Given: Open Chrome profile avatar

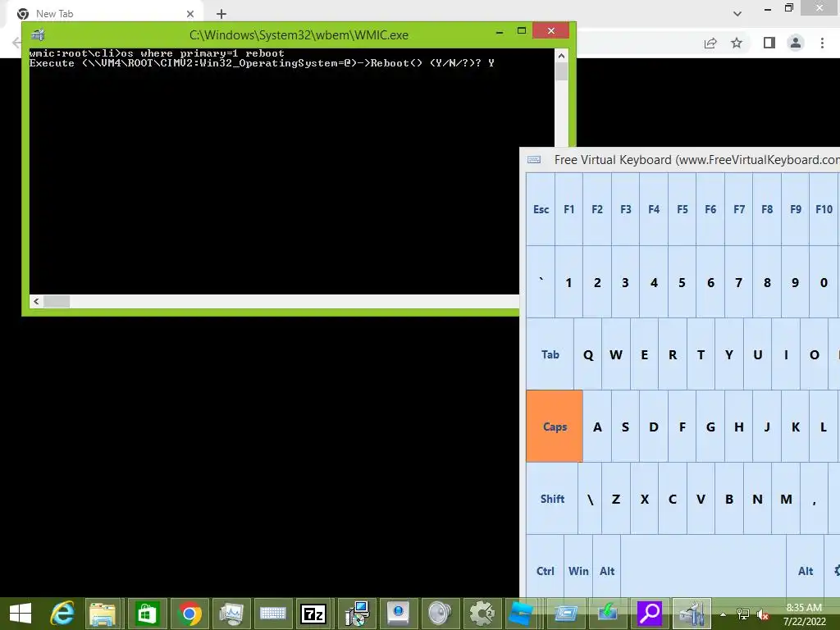Looking at the screenshot, I should (x=796, y=43).
